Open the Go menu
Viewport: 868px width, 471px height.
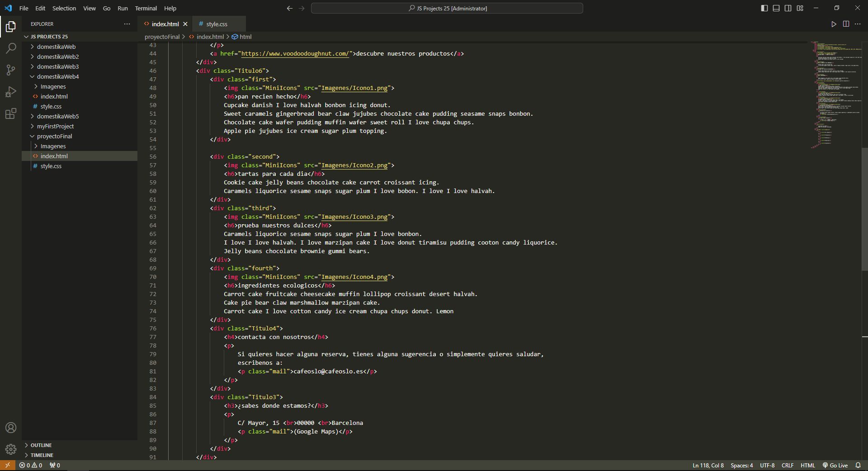point(107,8)
